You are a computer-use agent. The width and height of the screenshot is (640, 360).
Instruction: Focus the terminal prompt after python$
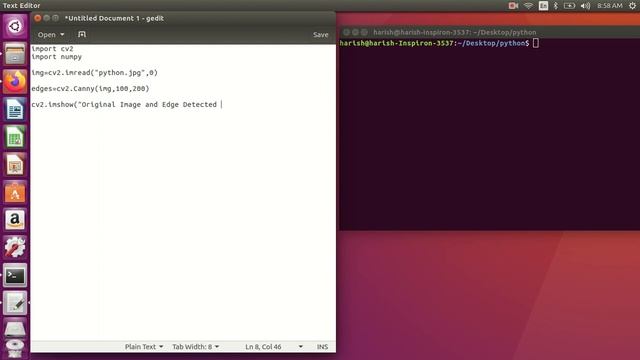coord(536,43)
